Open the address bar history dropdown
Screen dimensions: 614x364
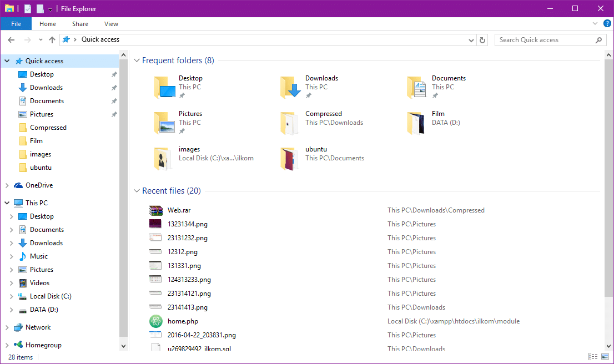coord(471,40)
